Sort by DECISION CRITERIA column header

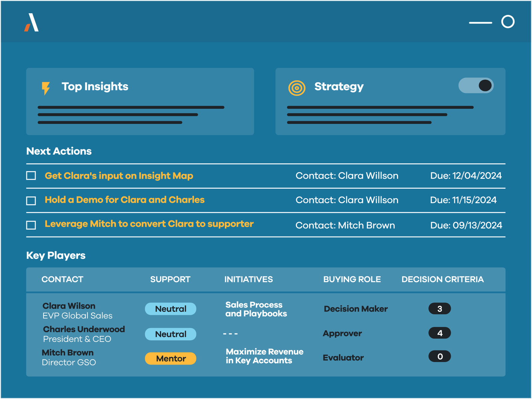pyautogui.click(x=443, y=279)
